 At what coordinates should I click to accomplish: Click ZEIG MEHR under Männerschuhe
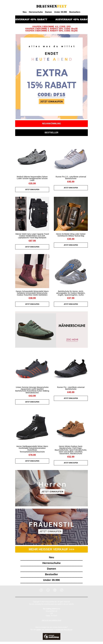tap(72, 339)
